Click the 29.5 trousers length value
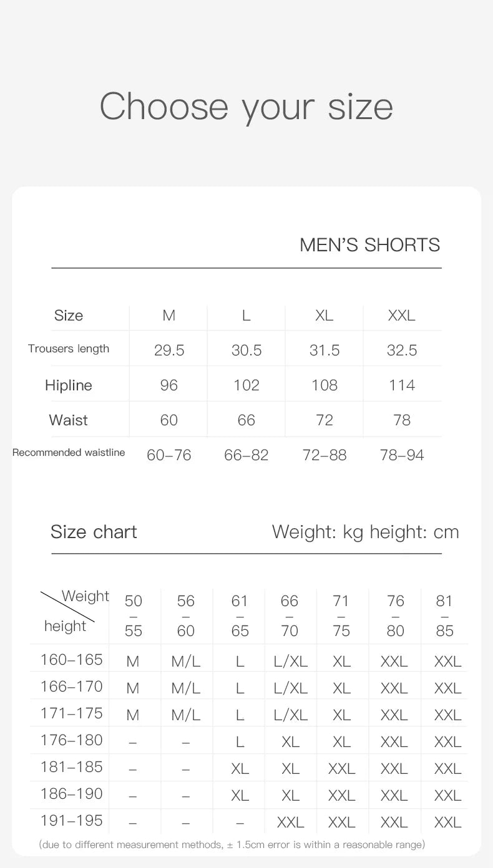Screen dimensions: 493x868 click(x=169, y=350)
